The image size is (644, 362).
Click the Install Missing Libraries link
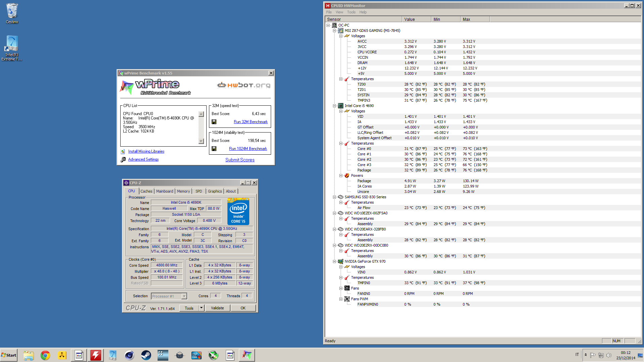coord(146,151)
